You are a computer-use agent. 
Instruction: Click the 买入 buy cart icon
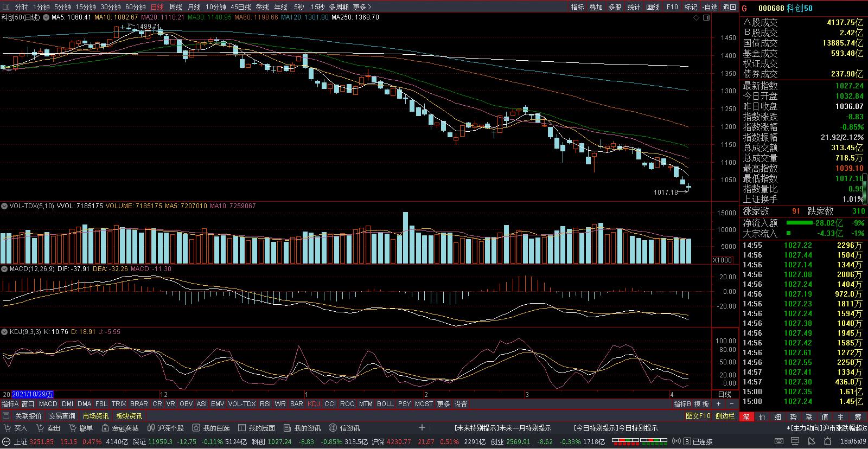point(7,428)
